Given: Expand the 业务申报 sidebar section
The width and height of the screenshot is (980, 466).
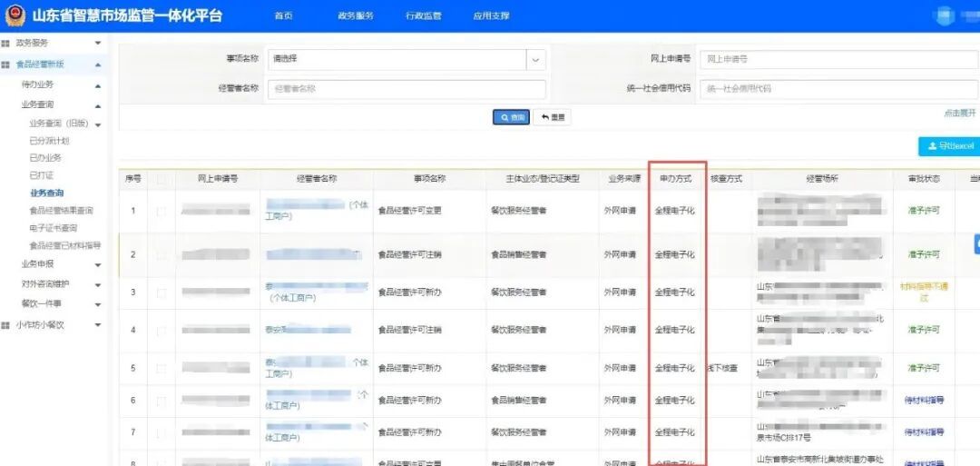Looking at the screenshot, I should pos(98,264).
